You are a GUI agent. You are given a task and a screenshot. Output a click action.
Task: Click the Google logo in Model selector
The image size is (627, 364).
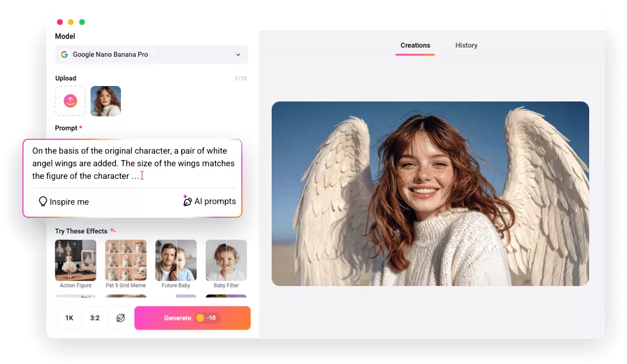64,54
